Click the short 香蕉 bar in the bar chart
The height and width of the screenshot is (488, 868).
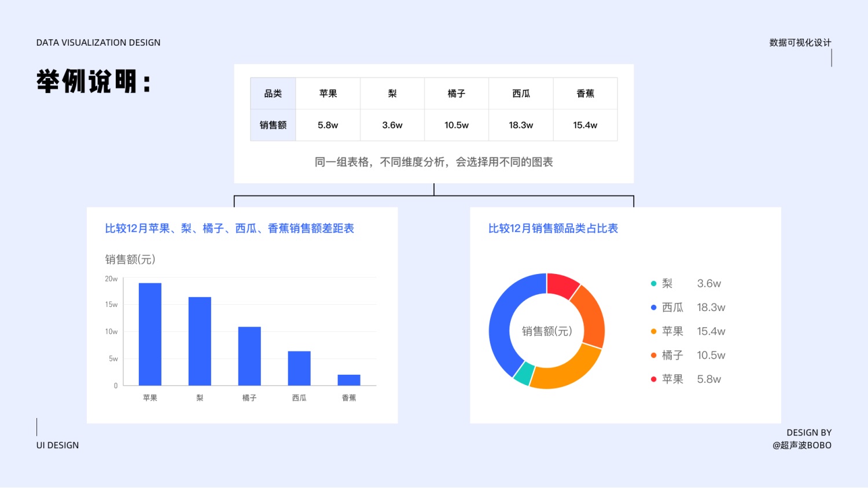pos(349,380)
